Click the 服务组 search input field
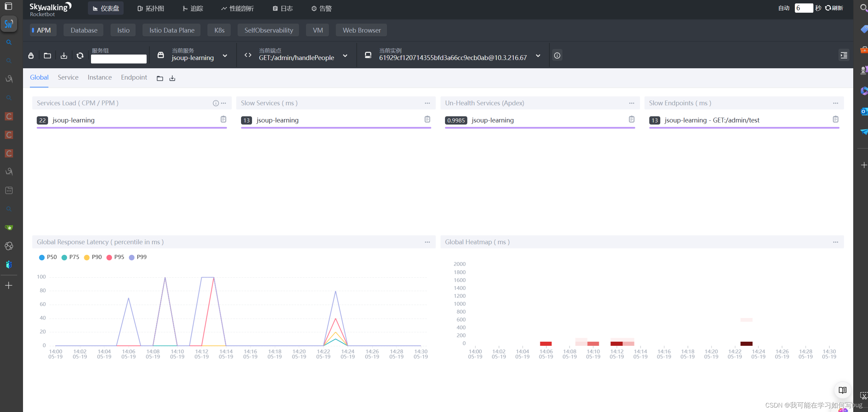868x412 pixels. coord(118,59)
